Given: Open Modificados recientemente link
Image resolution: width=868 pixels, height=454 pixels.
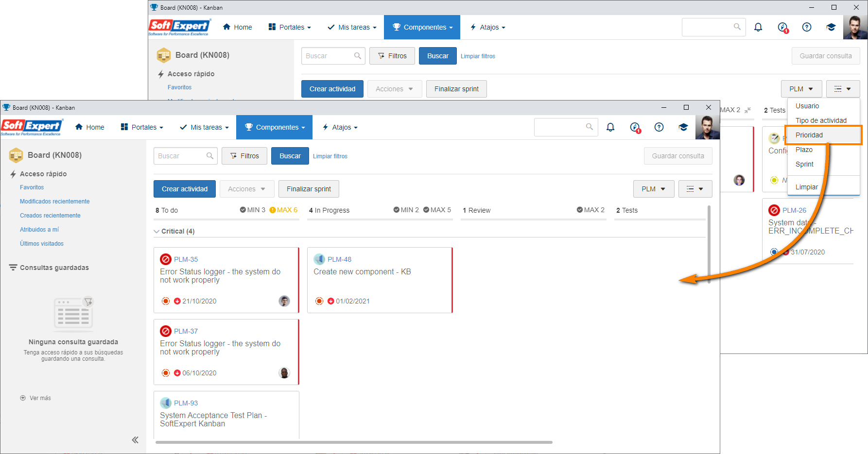Looking at the screenshot, I should coord(54,202).
